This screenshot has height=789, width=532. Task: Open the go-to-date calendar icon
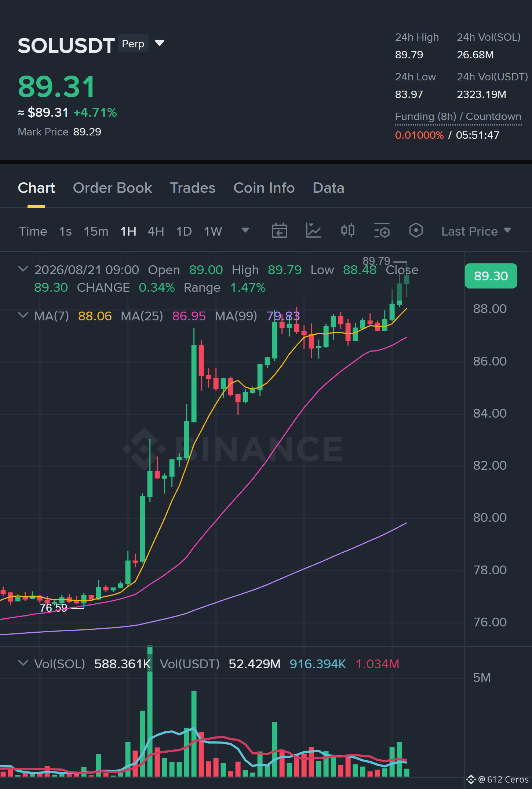click(279, 230)
